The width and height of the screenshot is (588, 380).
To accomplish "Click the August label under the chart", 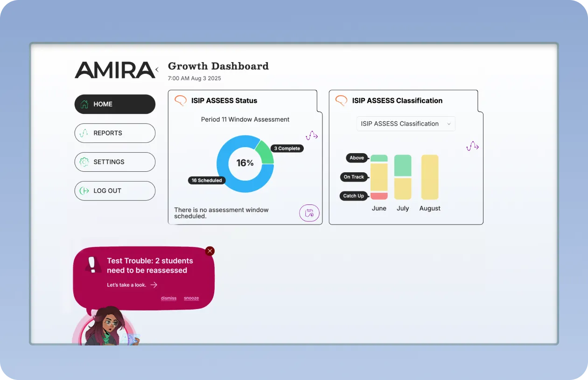I will 430,209.
